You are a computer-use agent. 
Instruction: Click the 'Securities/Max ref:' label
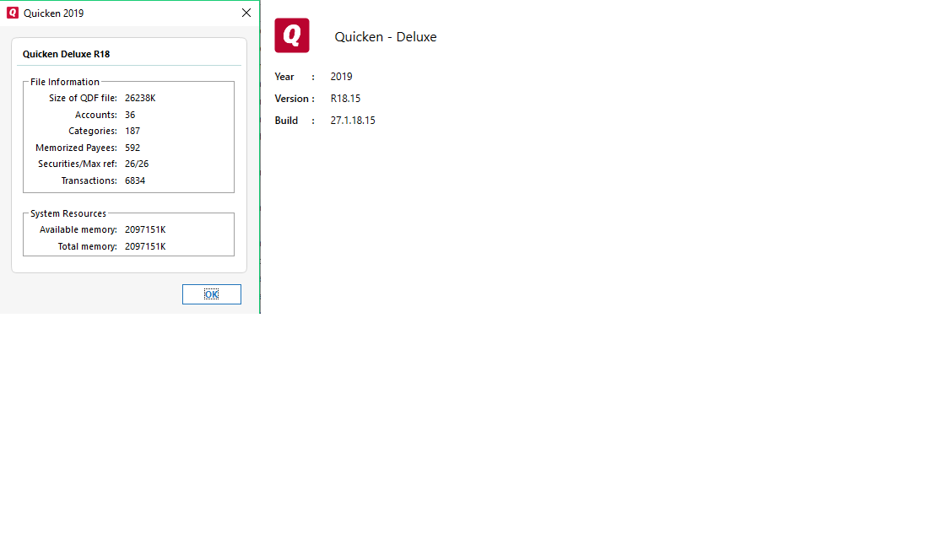click(x=78, y=164)
